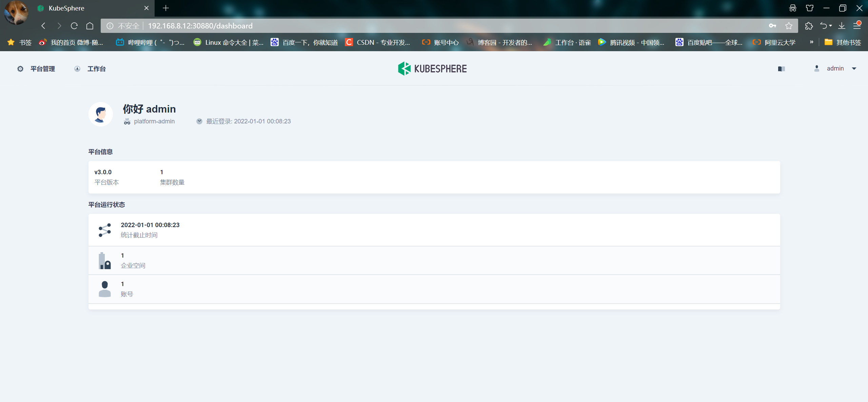Click the 平台管理 gear icon
The width and height of the screenshot is (868, 402).
(x=20, y=69)
